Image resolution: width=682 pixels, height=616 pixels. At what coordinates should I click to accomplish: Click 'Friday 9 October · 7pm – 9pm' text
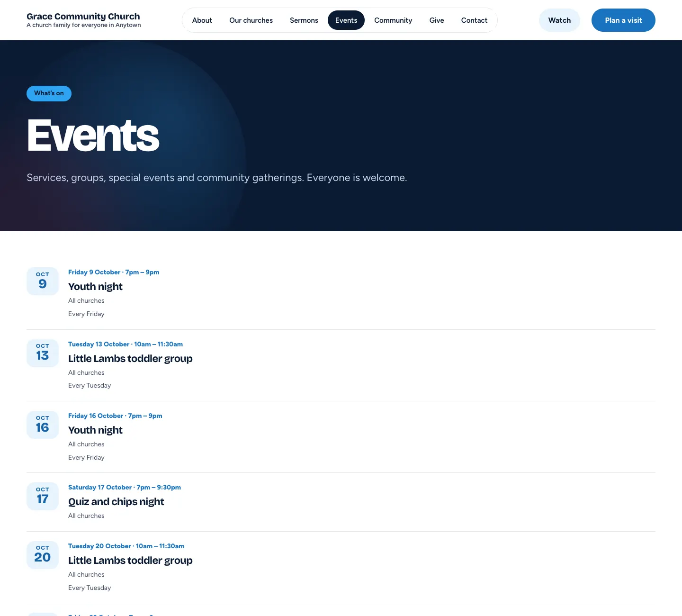pyautogui.click(x=114, y=272)
